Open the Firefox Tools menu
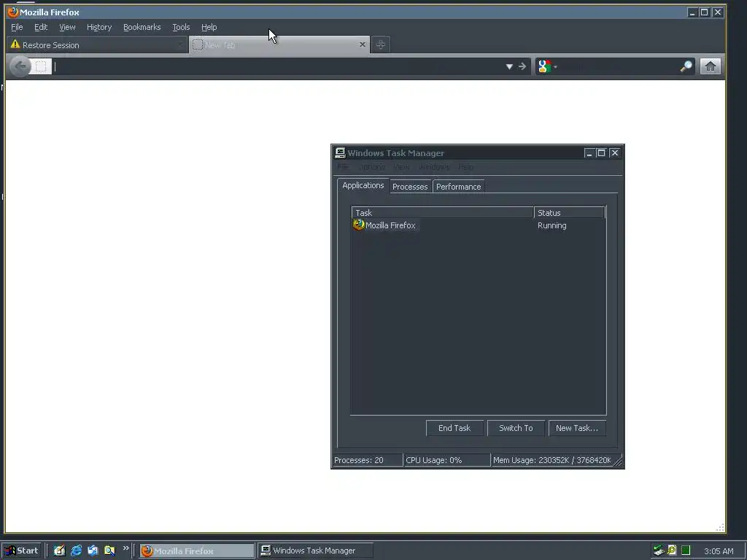 pos(181,27)
